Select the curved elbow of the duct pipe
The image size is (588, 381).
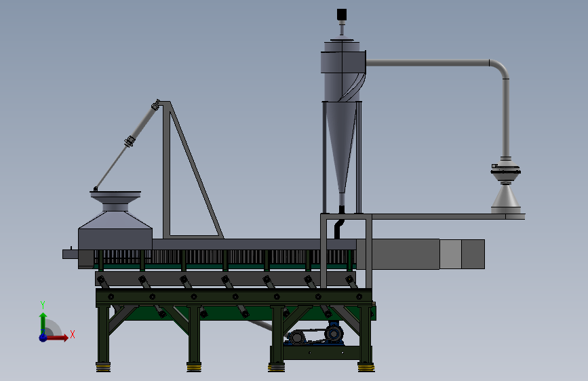click(500, 68)
